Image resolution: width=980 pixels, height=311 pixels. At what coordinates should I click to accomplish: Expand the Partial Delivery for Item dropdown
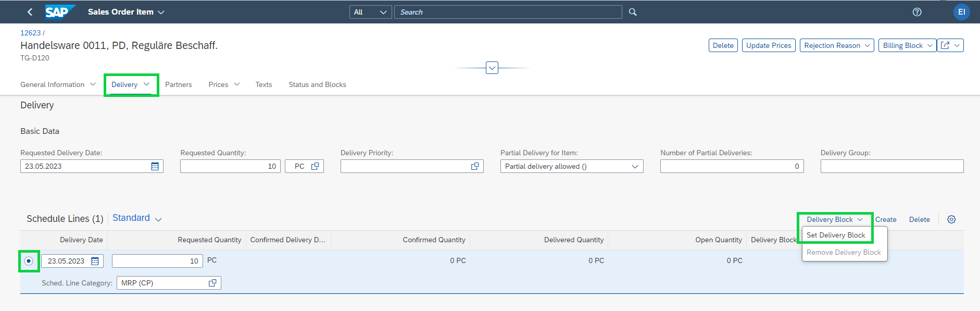[x=635, y=167]
